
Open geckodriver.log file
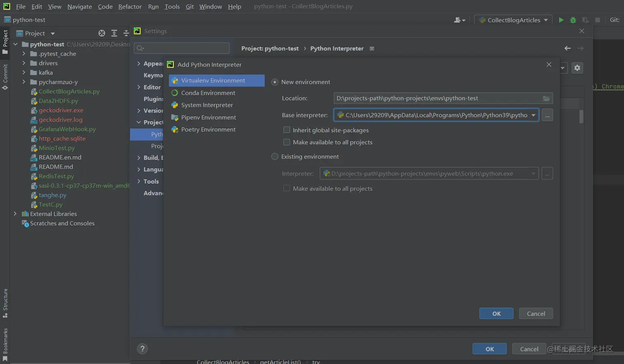[60, 120]
